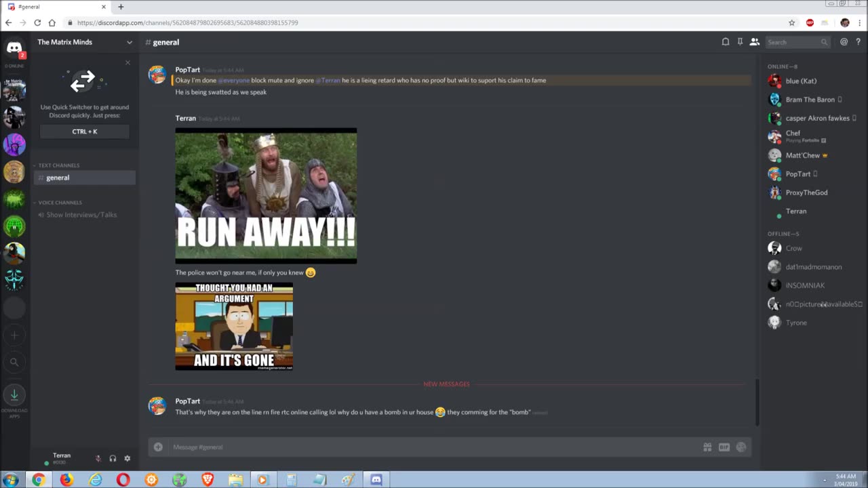The width and height of the screenshot is (868, 488).
Task: Open the gift Nitro icon
Action: 707,447
